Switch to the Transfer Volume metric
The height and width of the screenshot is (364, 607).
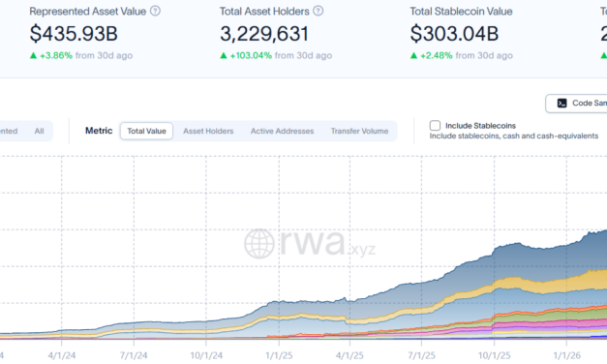(x=359, y=131)
